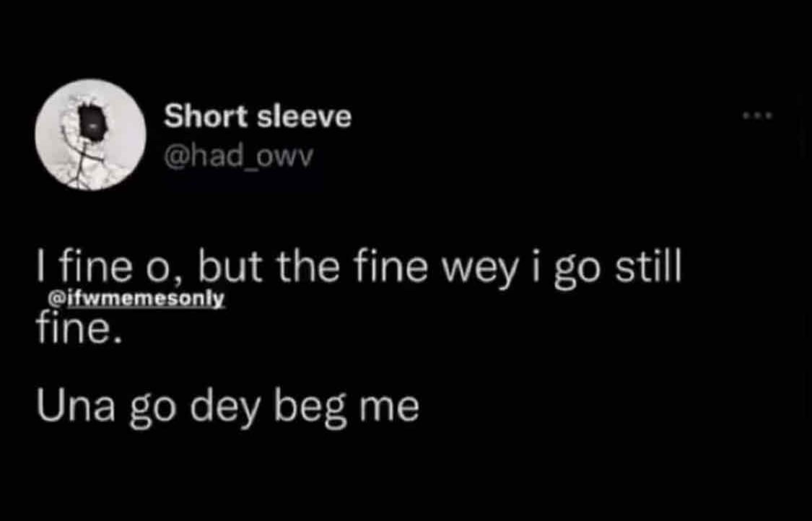Click the '@' symbol of had_owv handle
The width and height of the screenshot is (812, 521).
[177, 157]
